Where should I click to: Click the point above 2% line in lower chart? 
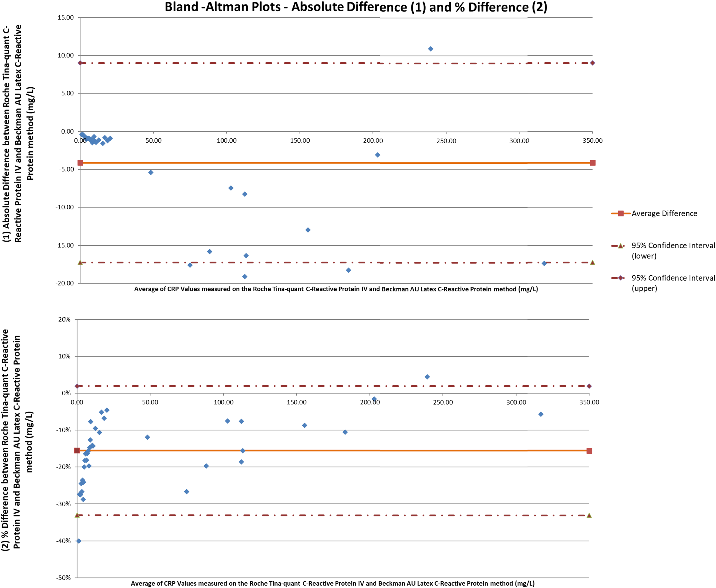point(427,377)
